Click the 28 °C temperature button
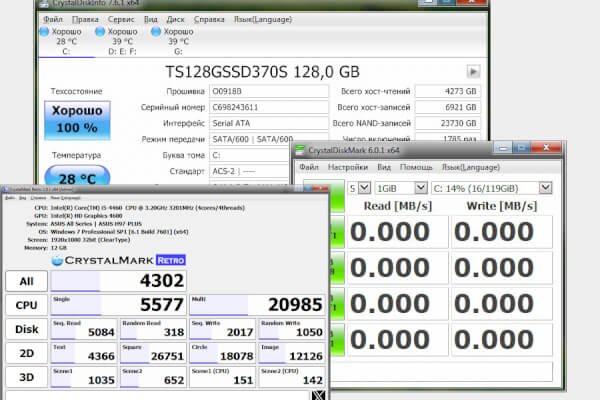The height and width of the screenshot is (400, 600). tap(77, 176)
